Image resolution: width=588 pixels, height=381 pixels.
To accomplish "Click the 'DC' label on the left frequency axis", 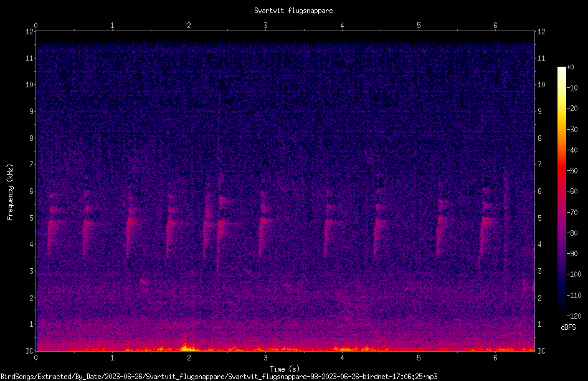I will pyautogui.click(x=30, y=351).
